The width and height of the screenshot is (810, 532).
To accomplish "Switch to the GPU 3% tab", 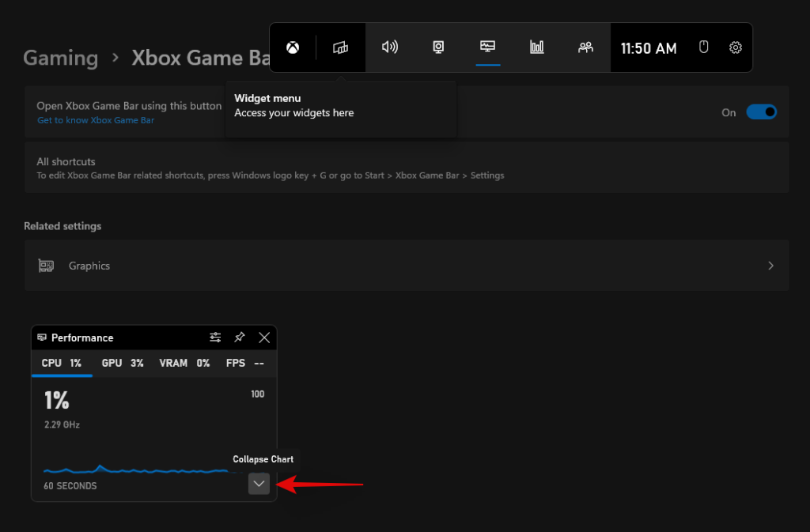I will point(123,364).
